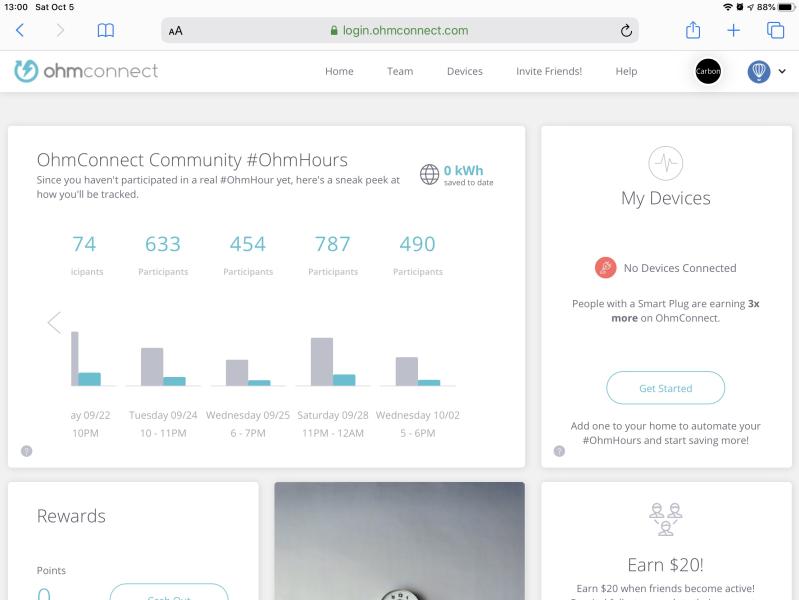Click the Rewards heading
This screenshot has height=600, width=799.
[71, 516]
